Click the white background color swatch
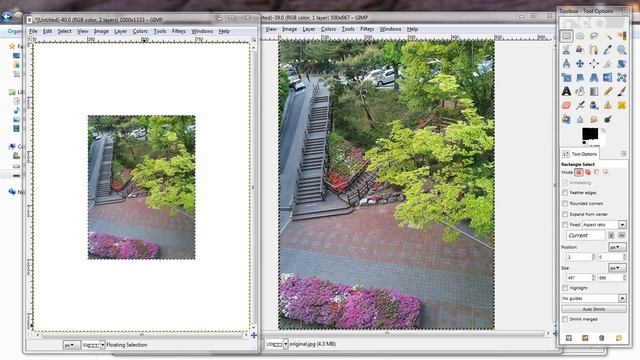This screenshot has height=360, width=640. pos(601,141)
